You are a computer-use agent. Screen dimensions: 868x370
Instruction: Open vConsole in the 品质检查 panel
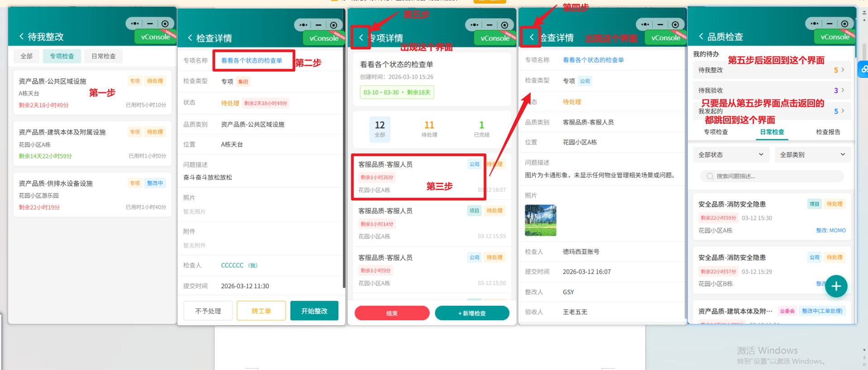click(x=834, y=37)
